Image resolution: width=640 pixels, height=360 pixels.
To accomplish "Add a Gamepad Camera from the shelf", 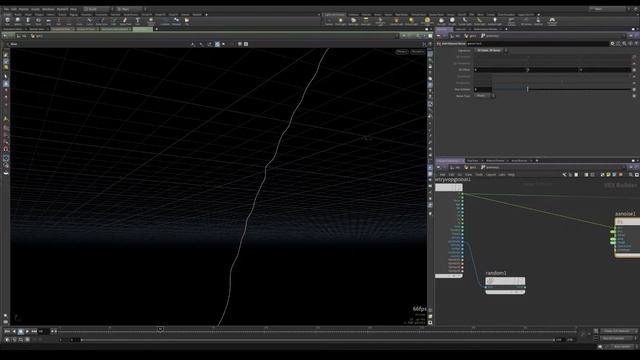I will coord(552,21).
